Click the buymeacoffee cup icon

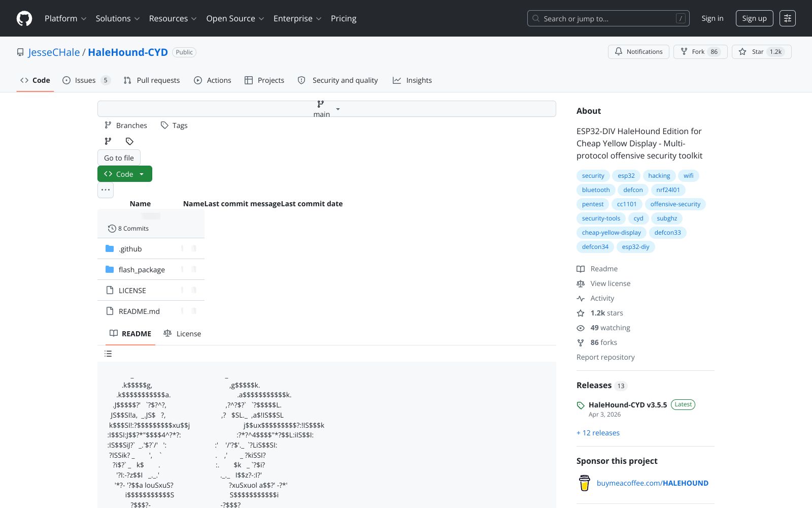coord(585,483)
